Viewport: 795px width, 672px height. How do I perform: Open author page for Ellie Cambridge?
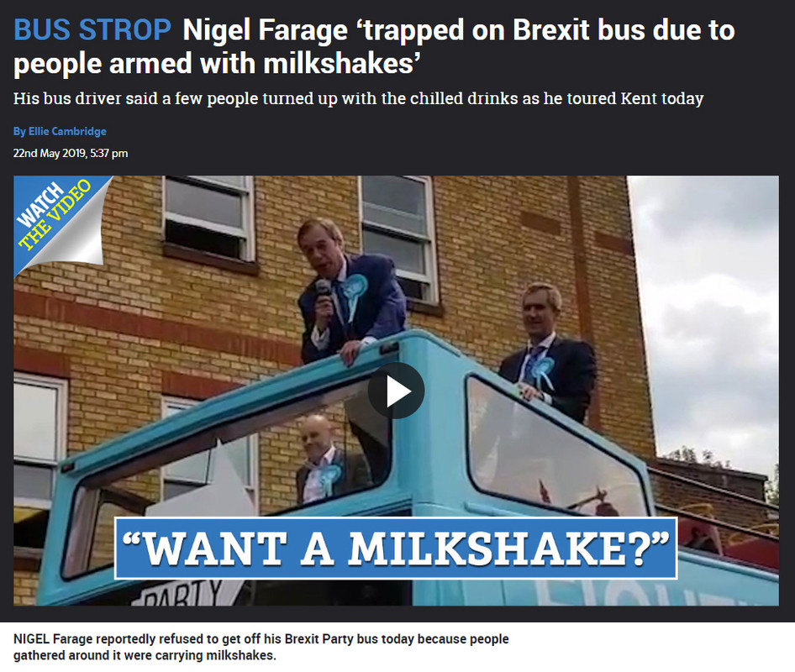60,131
